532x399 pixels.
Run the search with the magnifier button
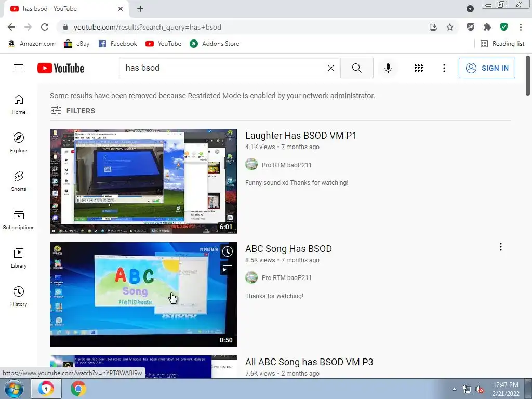356,68
